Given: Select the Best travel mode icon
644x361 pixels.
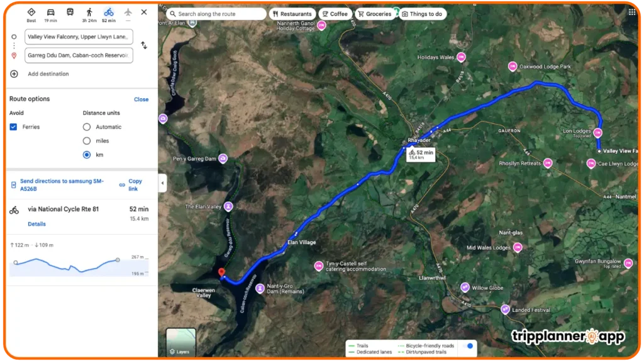Looking at the screenshot, I should [x=31, y=12].
